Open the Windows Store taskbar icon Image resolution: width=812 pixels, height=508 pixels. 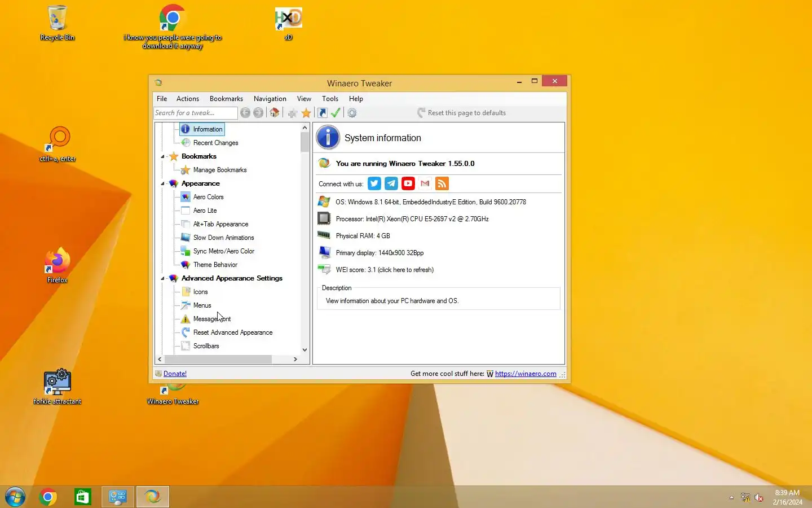pyautogui.click(x=83, y=497)
